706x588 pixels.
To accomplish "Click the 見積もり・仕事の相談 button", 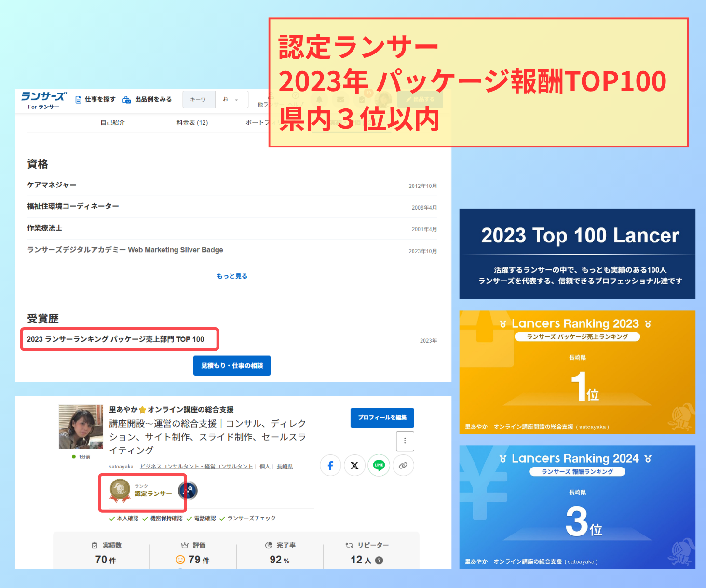I will [x=232, y=366].
